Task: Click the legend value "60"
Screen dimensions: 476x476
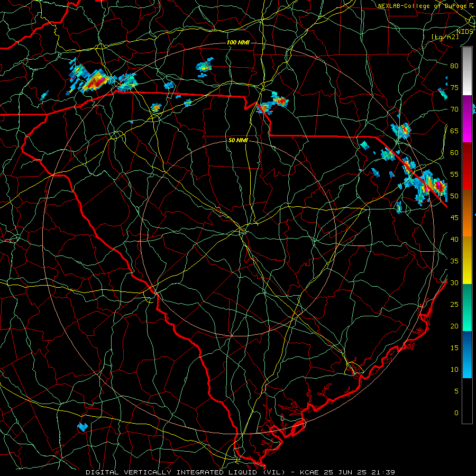Action: point(454,153)
